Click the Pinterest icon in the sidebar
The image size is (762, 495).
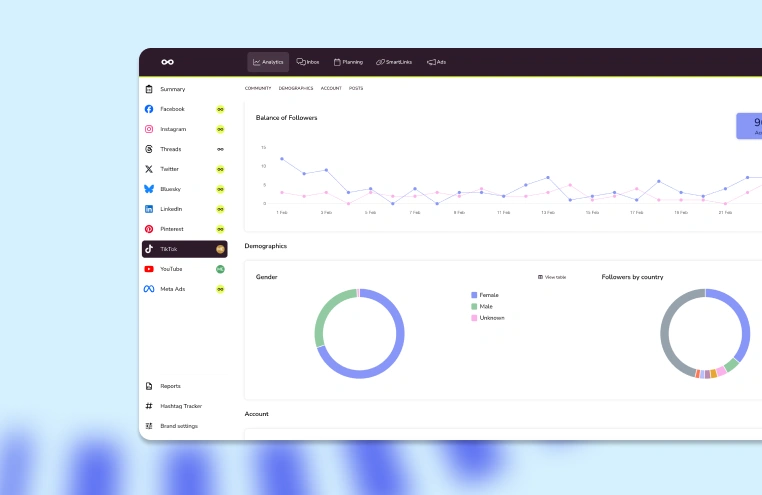coord(149,229)
